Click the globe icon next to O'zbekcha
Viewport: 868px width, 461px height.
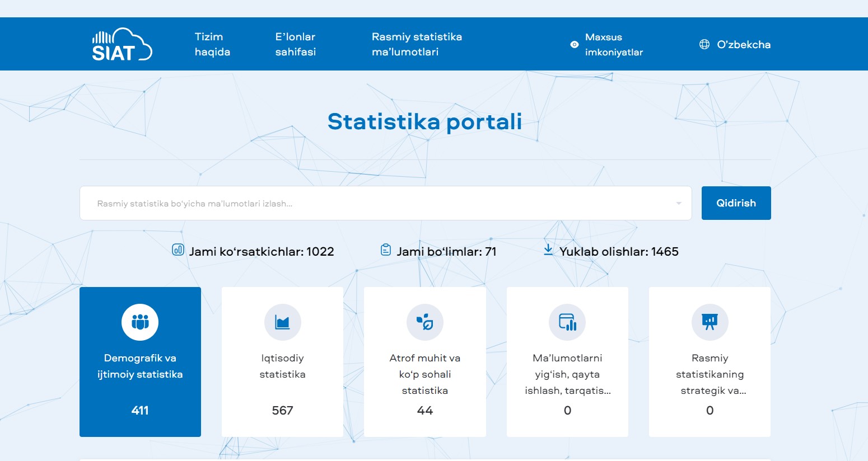[x=704, y=44]
